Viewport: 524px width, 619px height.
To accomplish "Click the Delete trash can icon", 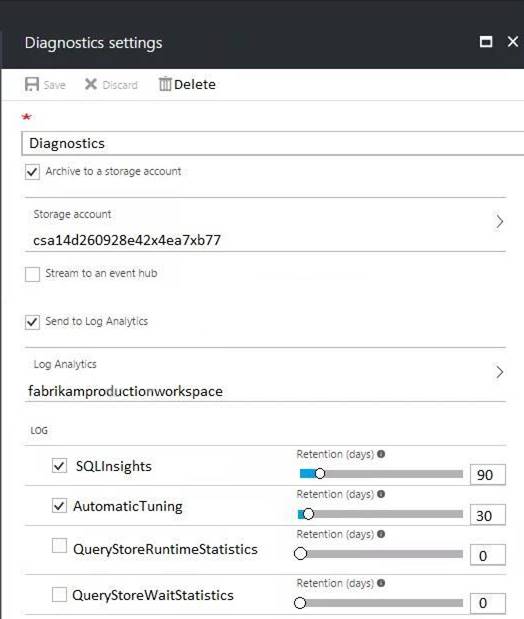I will tap(165, 84).
